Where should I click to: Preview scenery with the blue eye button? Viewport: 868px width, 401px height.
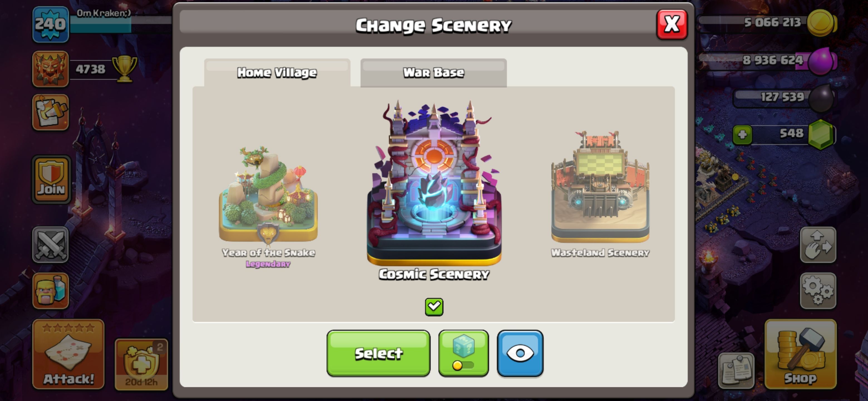(520, 353)
